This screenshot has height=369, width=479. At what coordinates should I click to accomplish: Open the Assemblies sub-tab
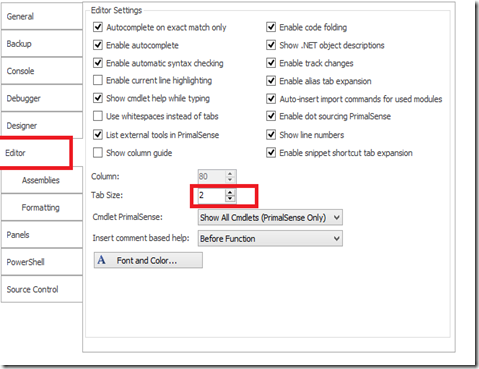tap(41, 180)
